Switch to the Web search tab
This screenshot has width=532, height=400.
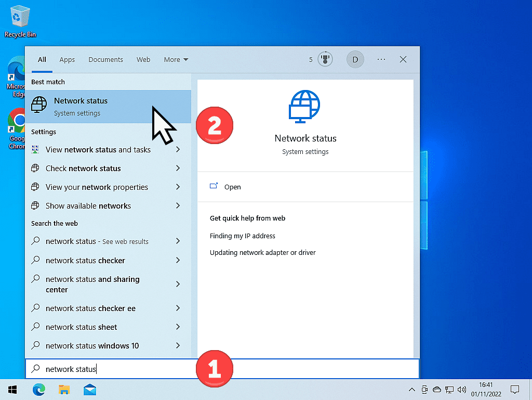point(143,59)
